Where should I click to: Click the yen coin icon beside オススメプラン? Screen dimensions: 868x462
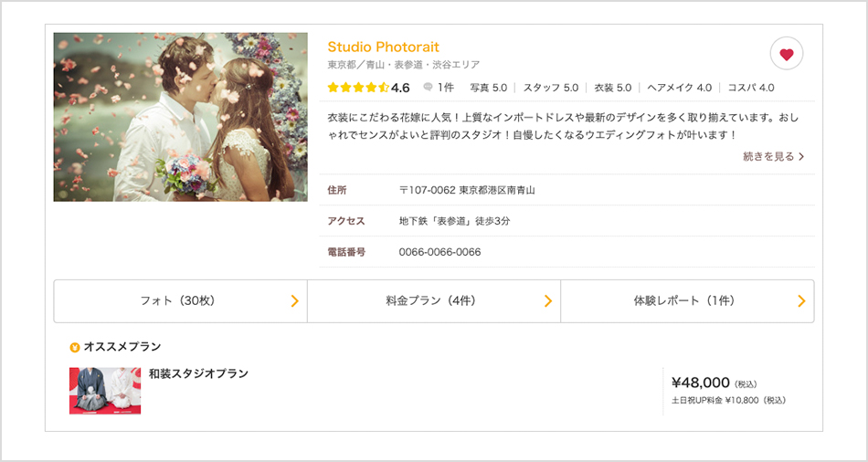(75, 348)
